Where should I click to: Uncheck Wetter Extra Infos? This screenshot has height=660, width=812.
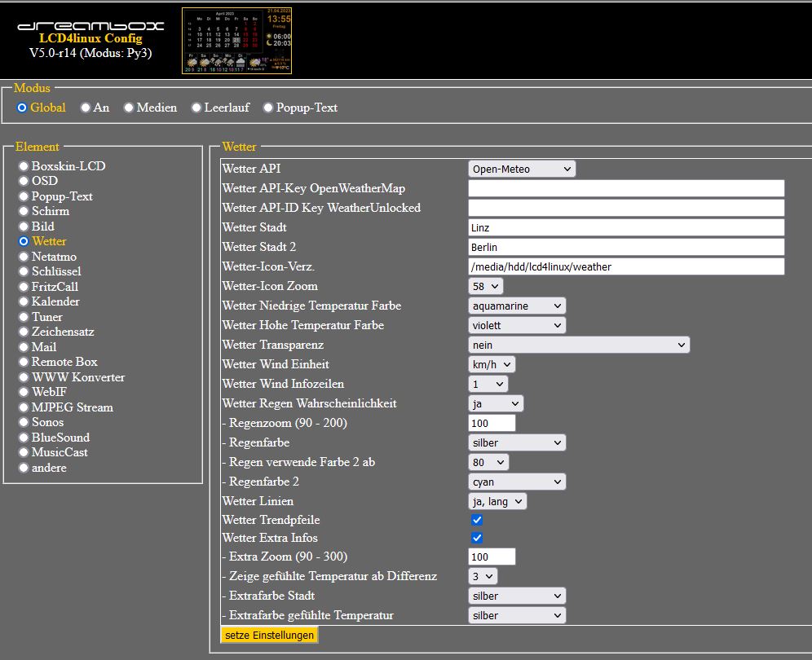click(477, 538)
